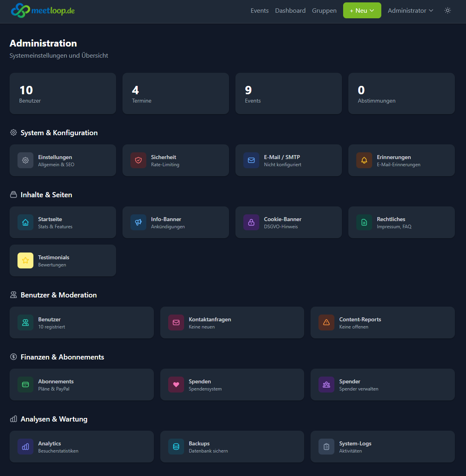Open the green Neu dropdown

pos(362,11)
